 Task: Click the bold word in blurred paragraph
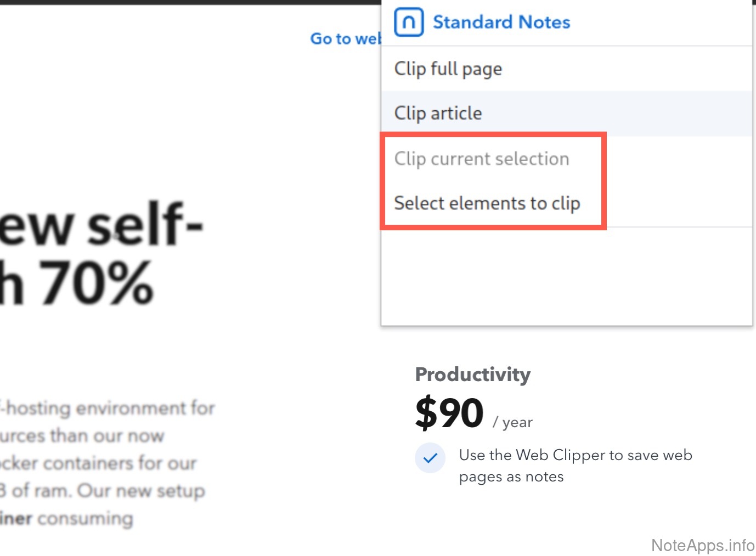point(16,518)
